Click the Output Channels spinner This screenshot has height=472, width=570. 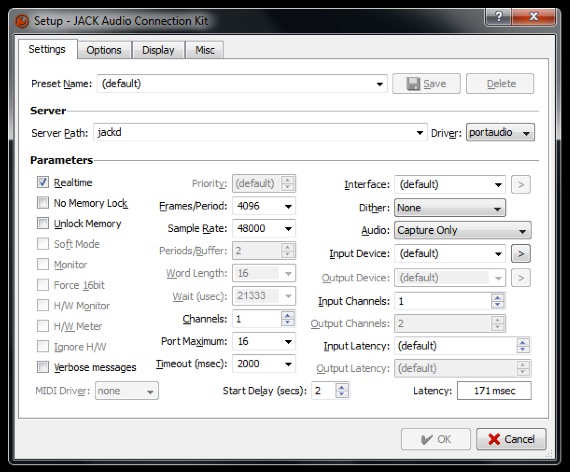point(450,323)
